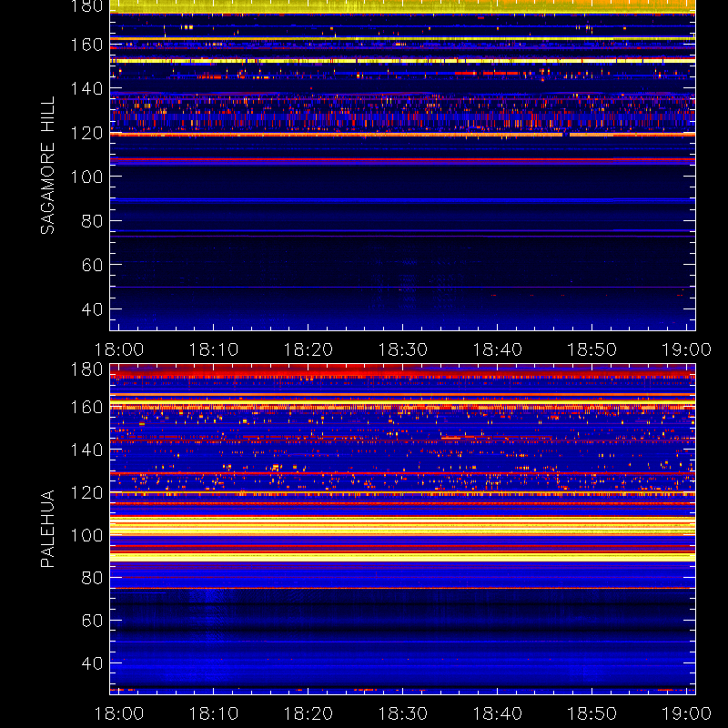Select the 60 tick label on Sagamore Hill plot
The width and height of the screenshot is (728, 728).
click(x=92, y=265)
